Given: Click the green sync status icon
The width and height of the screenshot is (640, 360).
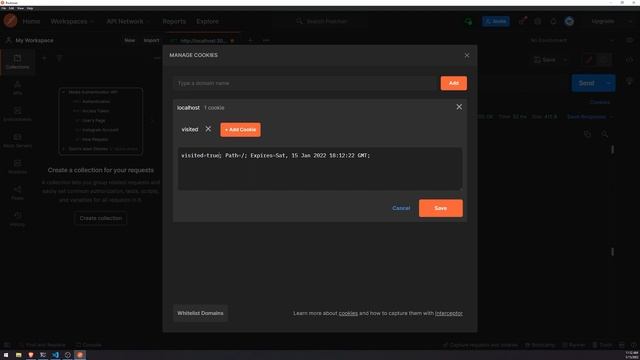Looking at the screenshot, I should click(469, 21).
